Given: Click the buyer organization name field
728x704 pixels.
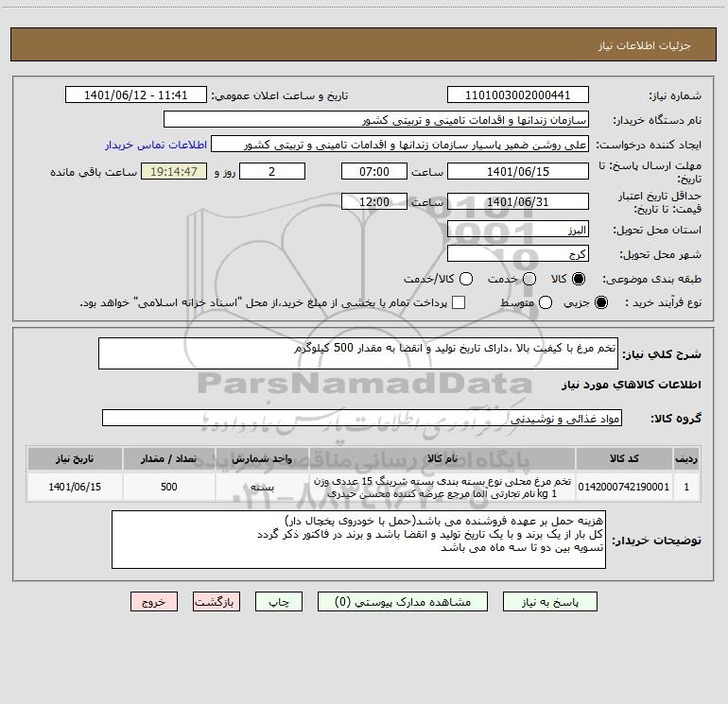Looking at the screenshot, I should 376,119.
